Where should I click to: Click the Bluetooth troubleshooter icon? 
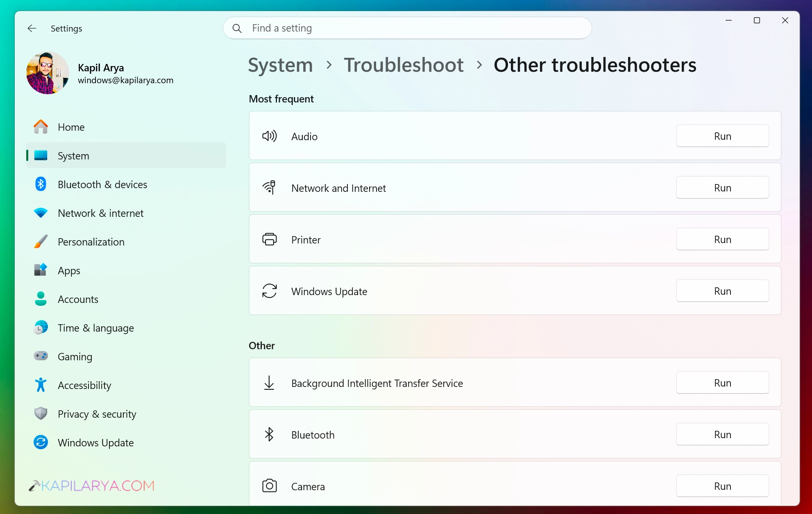pos(269,434)
